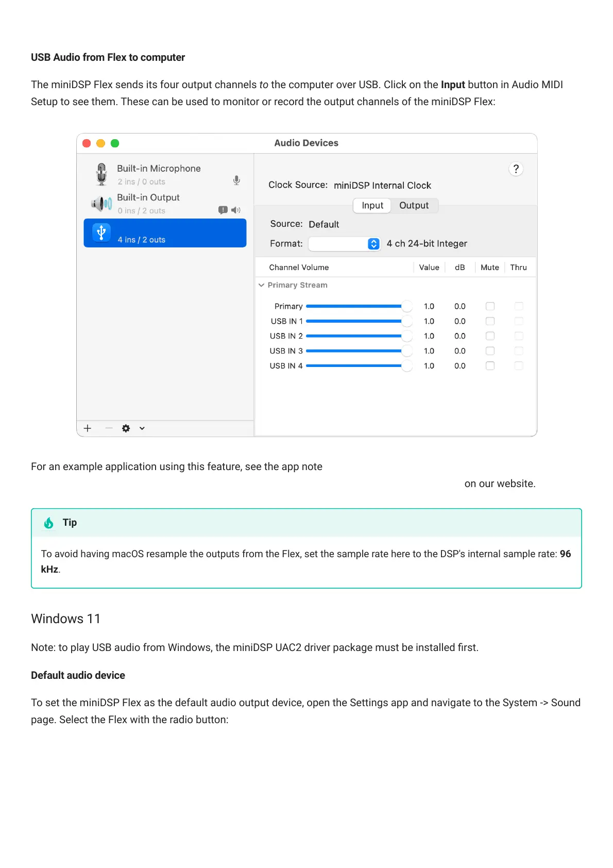The height and width of the screenshot is (868, 613).
Task: Switch to the Input tab
Action: 372,206
